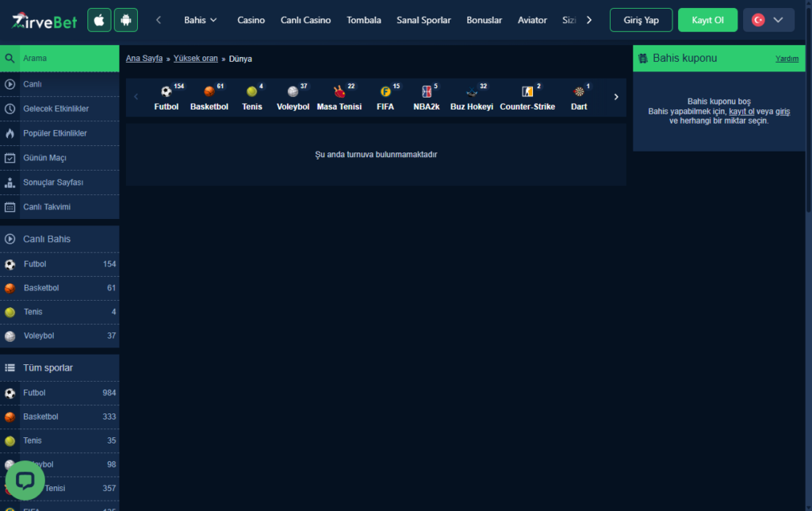
Task: Expand the Bahis dropdown menu
Action: [x=201, y=20]
